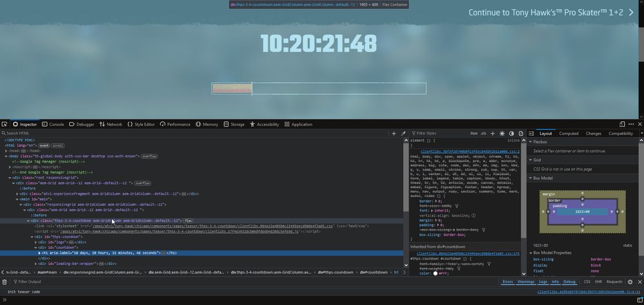This screenshot has width=644, height=305.
Task: Toggle Errors filter in console
Action: point(507,282)
